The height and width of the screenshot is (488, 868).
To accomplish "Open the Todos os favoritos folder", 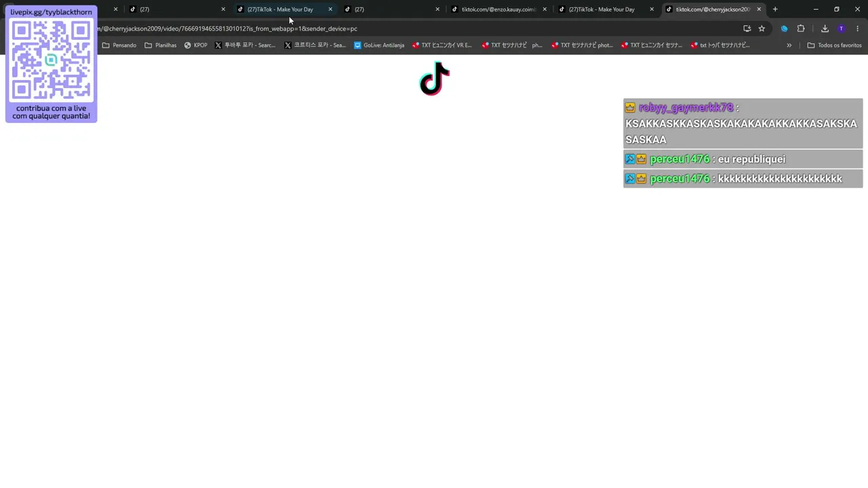I will [x=834, y=45].
